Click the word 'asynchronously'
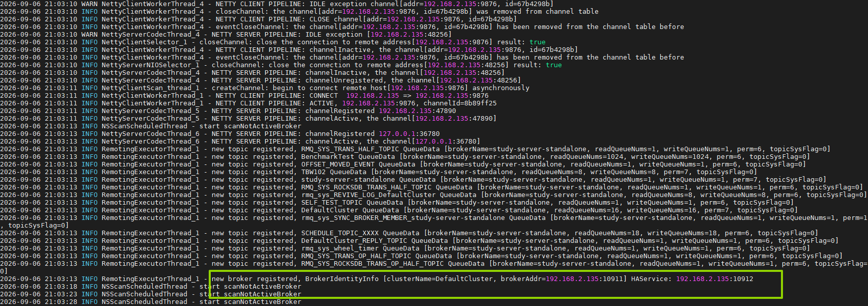 500,88
